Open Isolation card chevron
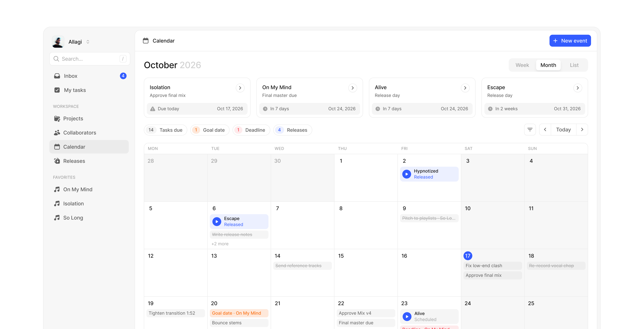644x329 pixels. [240, 88]
